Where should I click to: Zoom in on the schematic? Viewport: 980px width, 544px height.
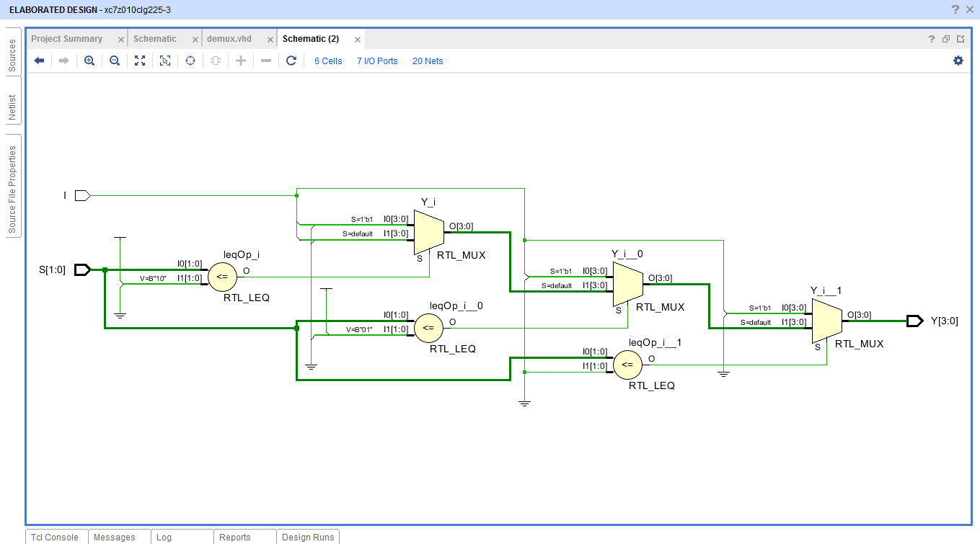89,61
